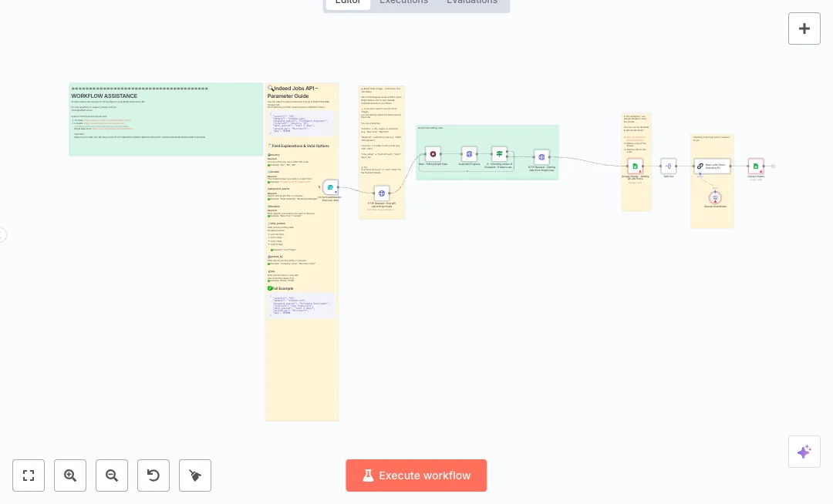
Task: Select the On form submission trigger node
Action: pyautogui.click(x=331, y=187)
